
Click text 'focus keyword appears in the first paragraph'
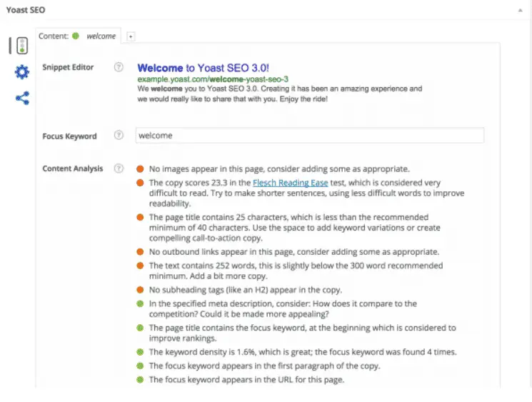coord(249,366)
